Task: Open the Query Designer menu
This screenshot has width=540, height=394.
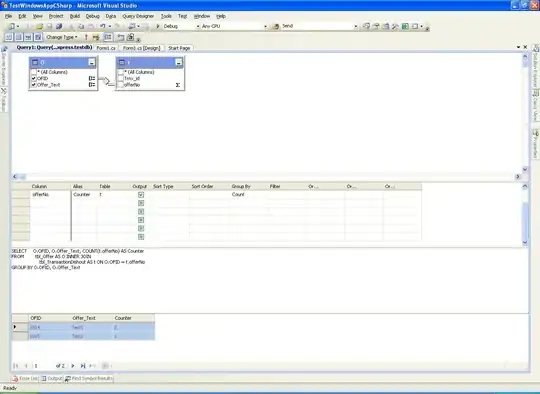Action: 138,16
